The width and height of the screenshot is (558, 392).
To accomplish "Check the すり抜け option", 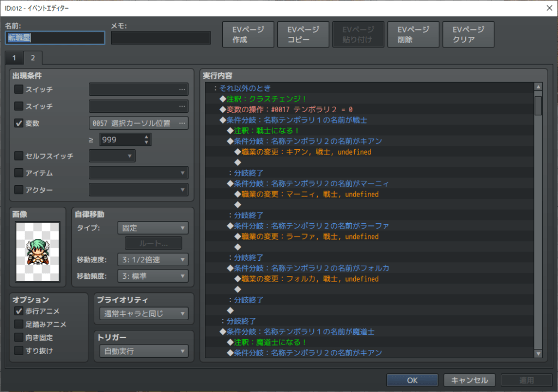I will click(x=19, y=351).
